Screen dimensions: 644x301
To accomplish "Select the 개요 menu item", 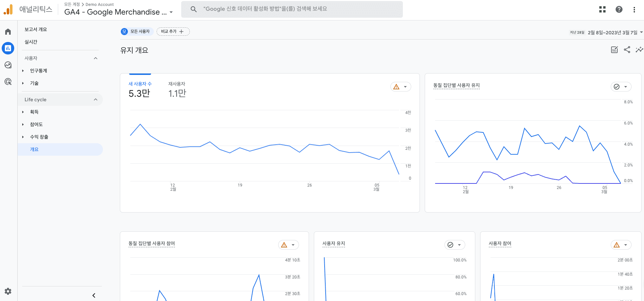I will point(60,149).
